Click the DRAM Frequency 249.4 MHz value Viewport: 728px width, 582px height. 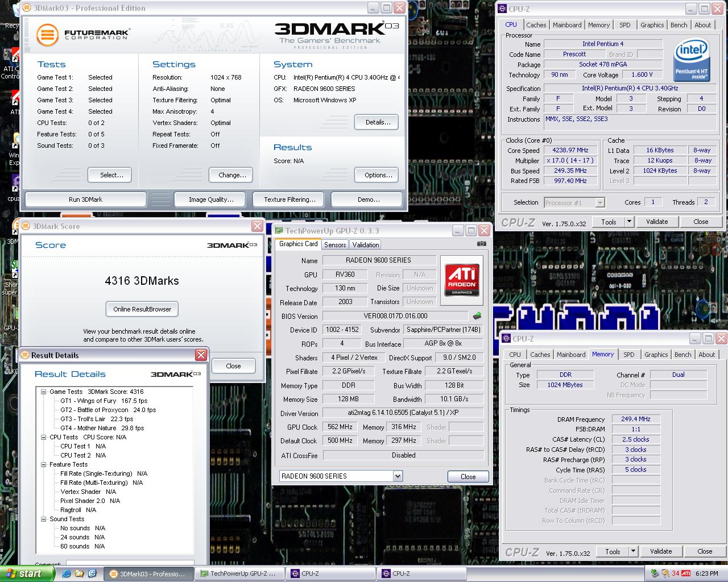636,419
